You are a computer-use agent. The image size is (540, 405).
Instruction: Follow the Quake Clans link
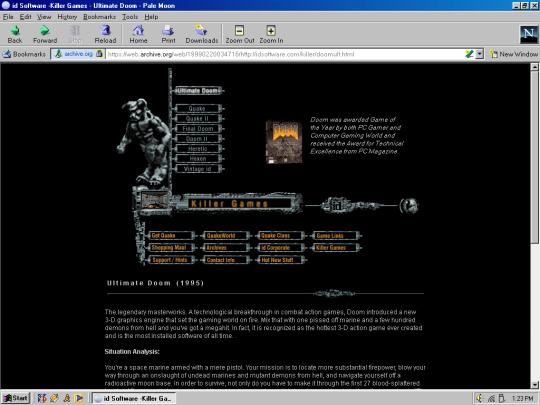[x=281, y=236]
